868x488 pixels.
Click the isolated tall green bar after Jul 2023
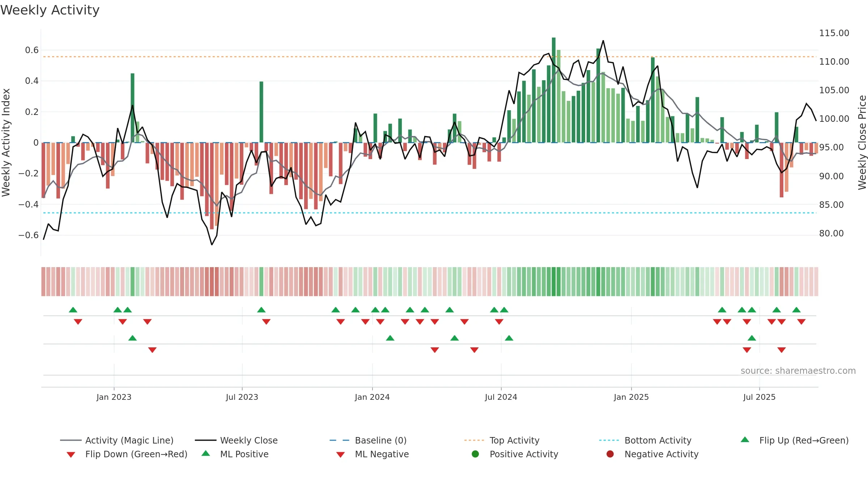[261, 112]
